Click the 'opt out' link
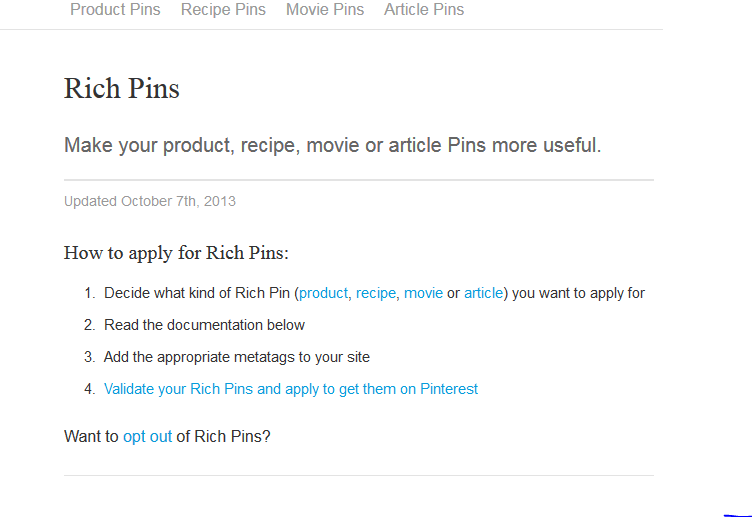The height and width of the screenshot is (517, 752). [147, 436]
